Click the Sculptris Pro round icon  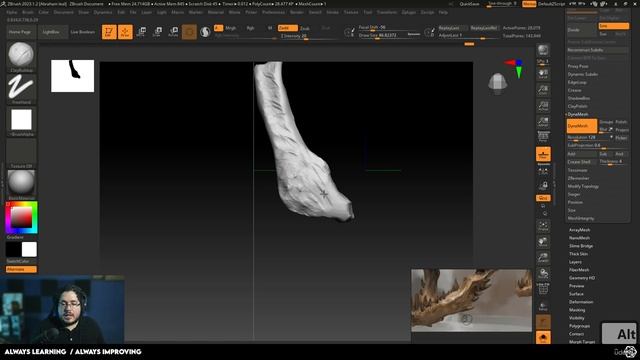point(205,32)
